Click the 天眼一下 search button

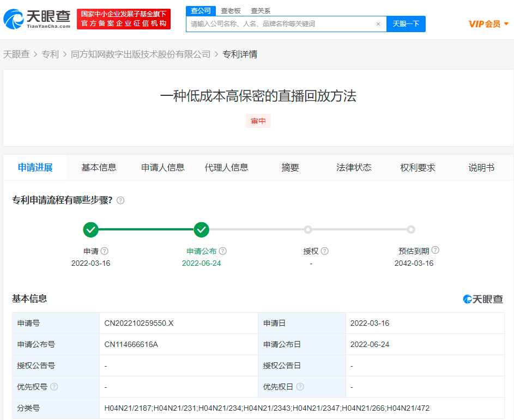[x=406, y=24]
